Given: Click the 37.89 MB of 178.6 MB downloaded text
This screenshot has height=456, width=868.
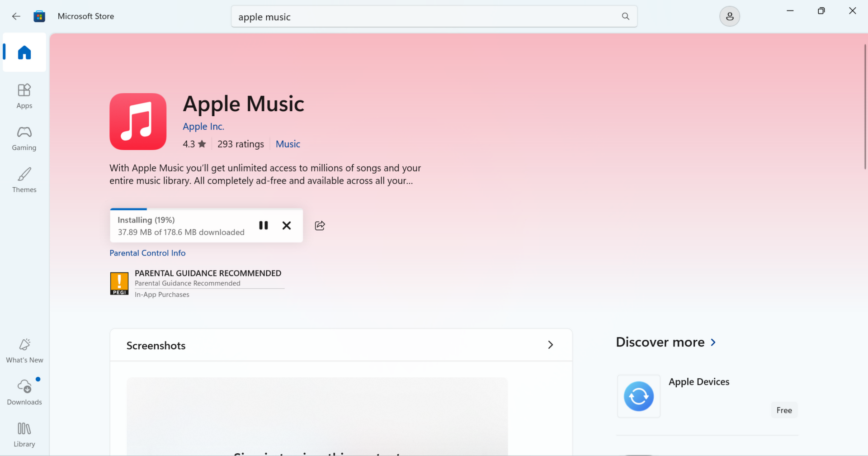Looking at the screenshot, I should coord(181,232).
